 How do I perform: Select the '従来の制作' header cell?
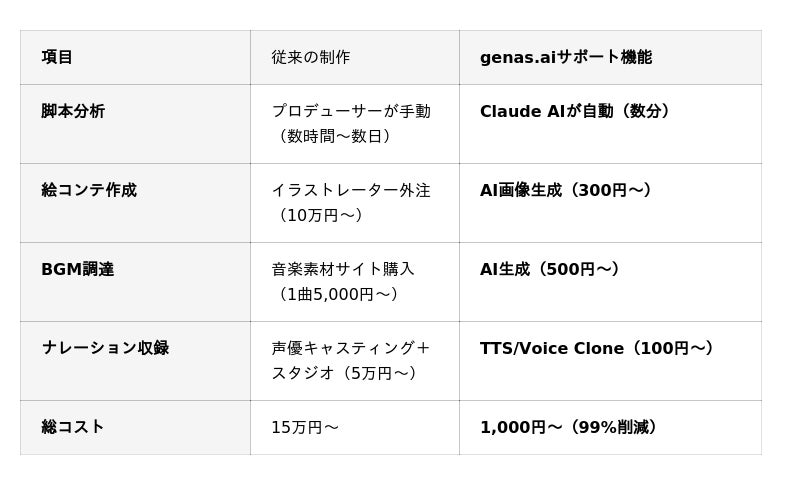310,57
